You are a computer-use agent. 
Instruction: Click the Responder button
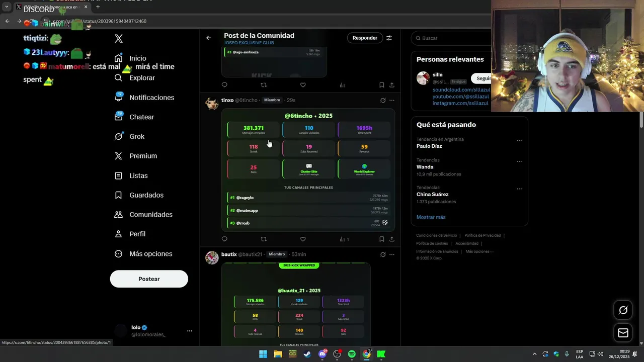tap(365, 38)
